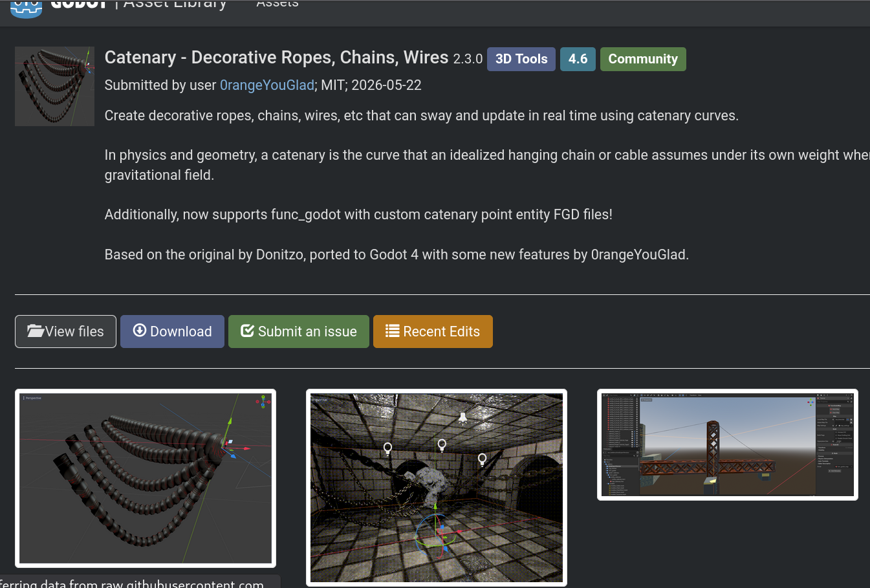Click the line "Based on the original by Donitzo"
870x588 pixels.
tap(397, 255)
